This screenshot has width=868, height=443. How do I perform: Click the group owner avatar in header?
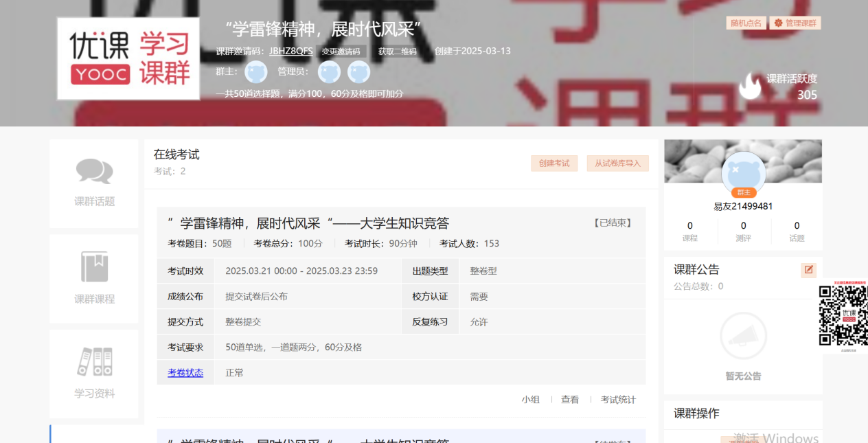point(256,71)
